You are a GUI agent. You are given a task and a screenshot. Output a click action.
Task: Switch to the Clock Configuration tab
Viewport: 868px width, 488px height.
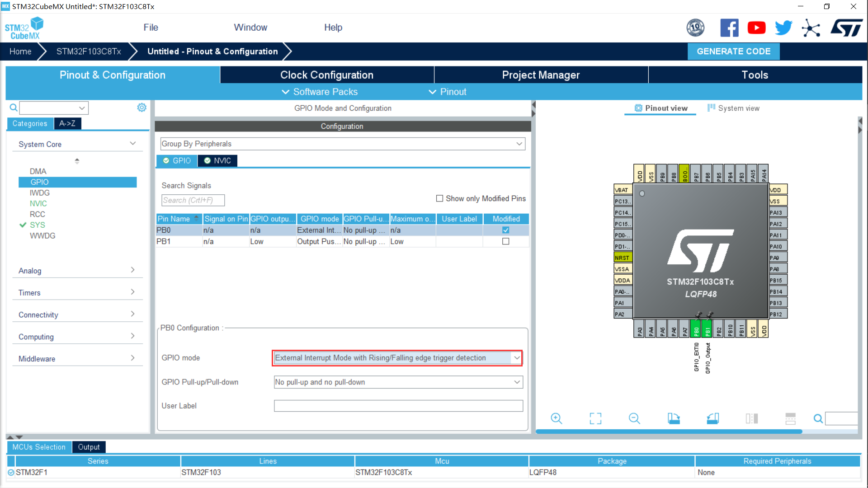click(x=327, y=75)
